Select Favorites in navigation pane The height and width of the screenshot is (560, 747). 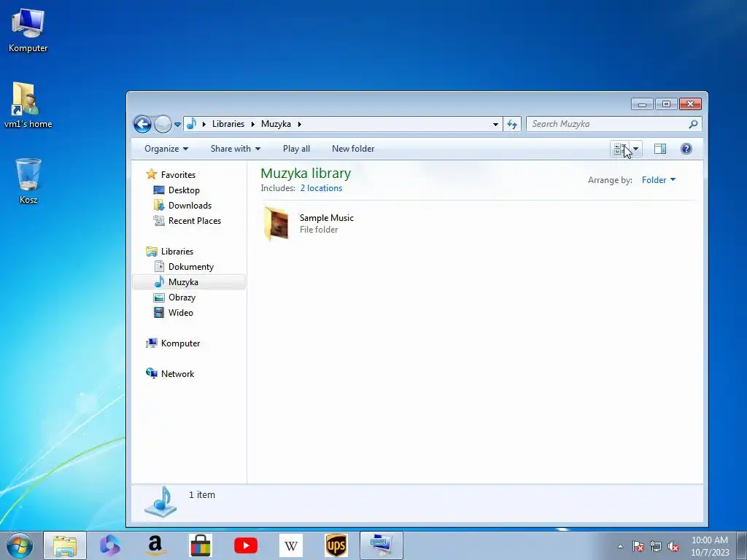pyautogui.click(x=178, y=175)
